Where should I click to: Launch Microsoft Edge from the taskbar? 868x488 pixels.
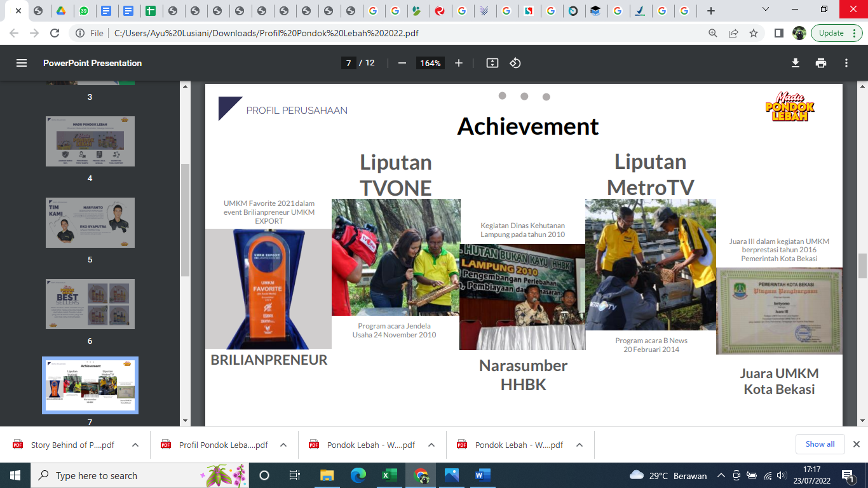click(x=358, y=475)
